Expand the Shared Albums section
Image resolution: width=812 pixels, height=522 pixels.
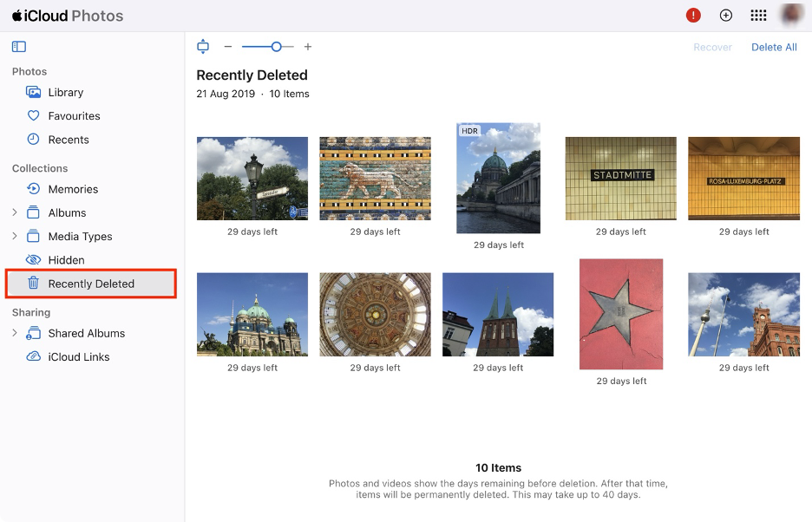pos(16,333)
